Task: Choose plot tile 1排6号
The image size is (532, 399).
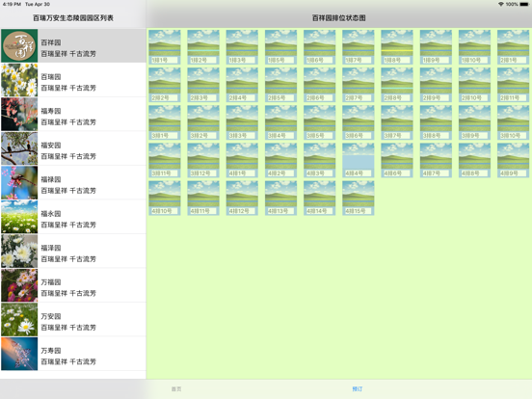Action: [319, 47]
